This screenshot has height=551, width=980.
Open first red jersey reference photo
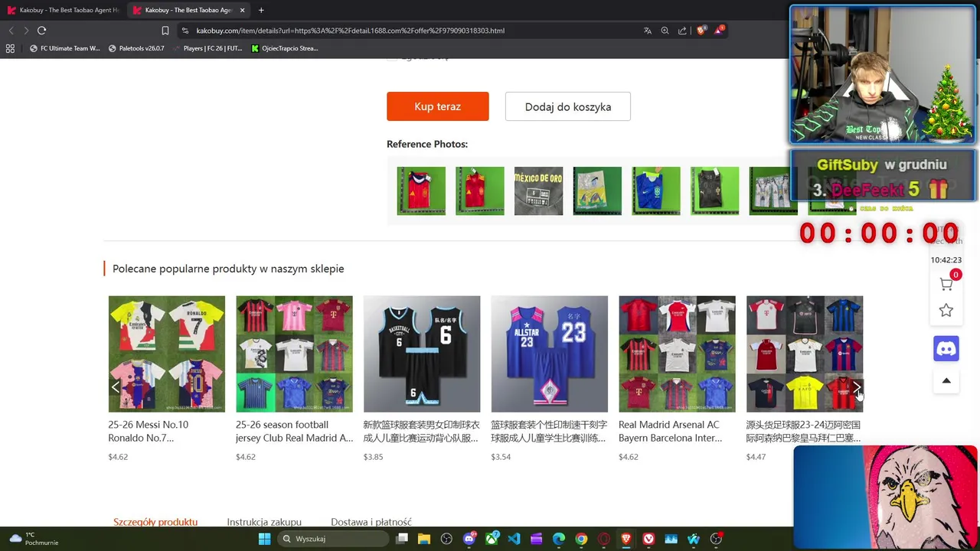point(421,191)
